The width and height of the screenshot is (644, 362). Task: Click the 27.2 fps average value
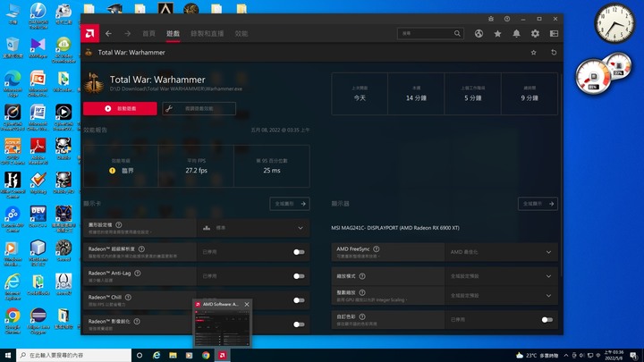(x=196, y=171)
